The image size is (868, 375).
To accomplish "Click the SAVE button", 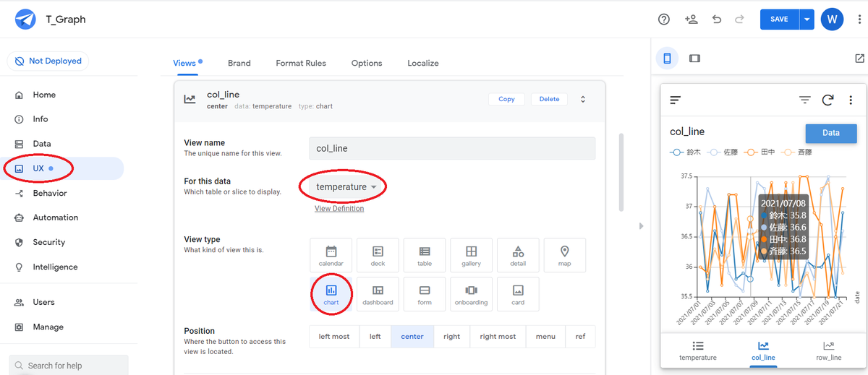I will [x=779, y=20].
